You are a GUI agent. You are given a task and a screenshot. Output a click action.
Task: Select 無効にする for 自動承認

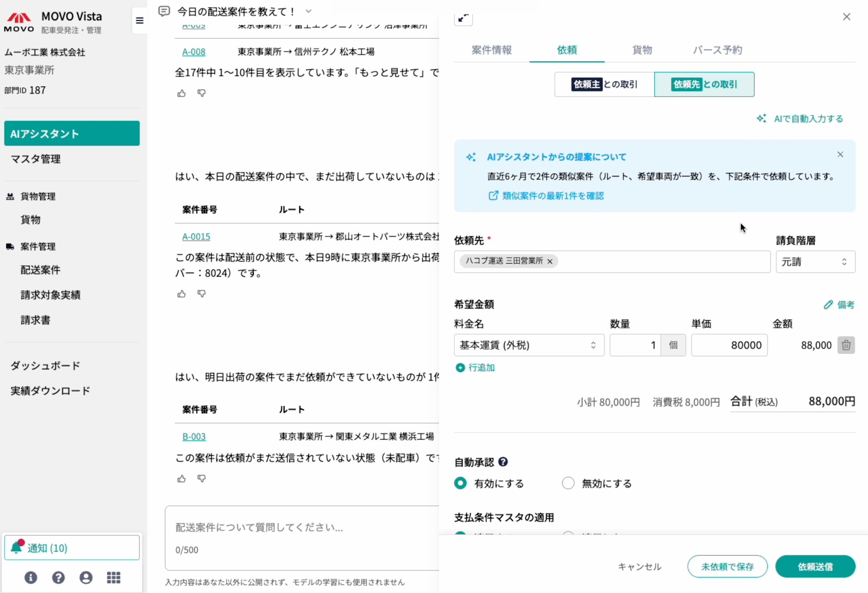click(x=568, y=483)
